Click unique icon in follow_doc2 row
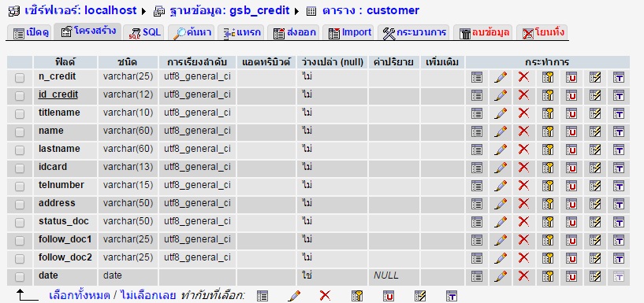 coord(571,258)
